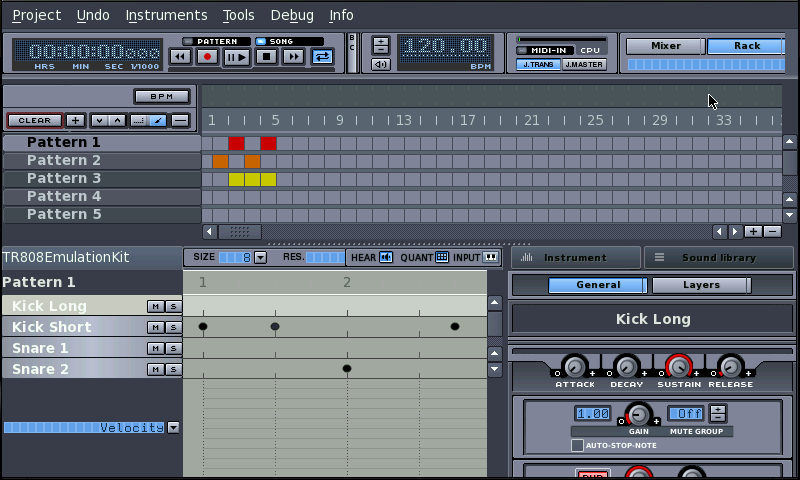This screenshot has width=800, height=480.
Task: Select the draw mode pencil icon
Action: [158, 120]
